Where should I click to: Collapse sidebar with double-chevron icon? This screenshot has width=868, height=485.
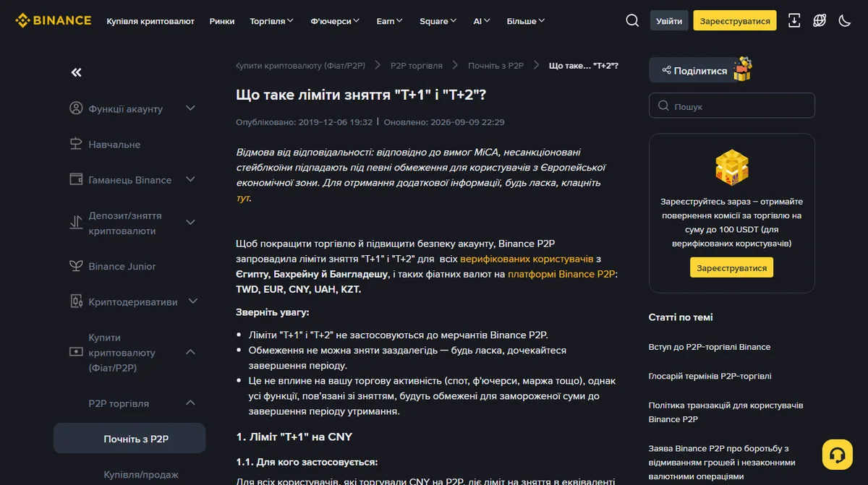tap(76, 72)
